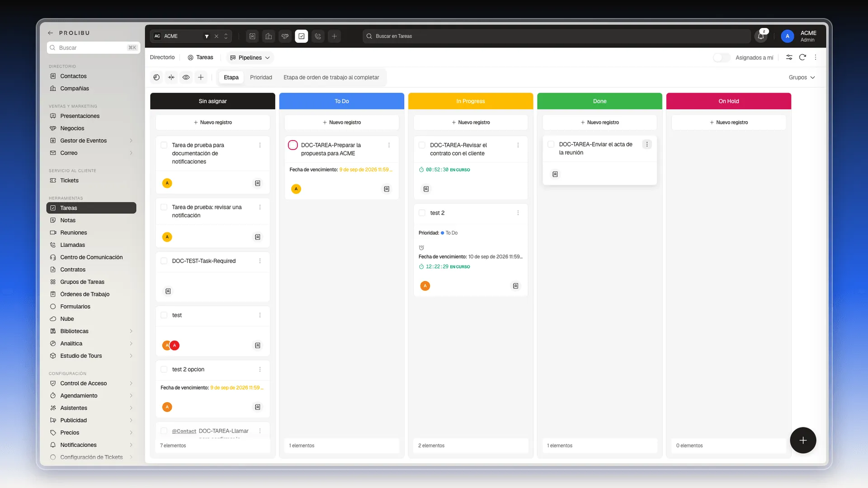Image resolution: width=868 pixels, height=488 pixels.
Task: Check the 'test 2' task checkbox
Action: coord(422,213)
